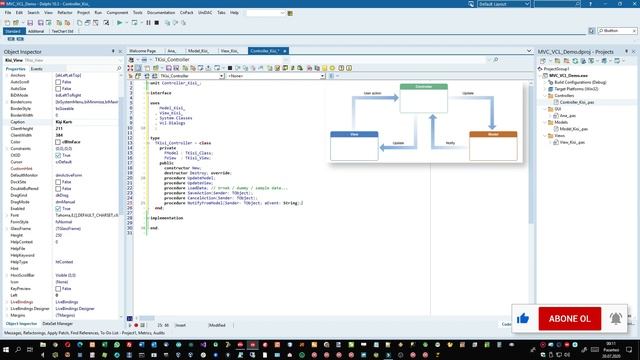Expand Build Configurations (Debug) node
This screenshot has height=360, width=640.
[x=545, y=82]
